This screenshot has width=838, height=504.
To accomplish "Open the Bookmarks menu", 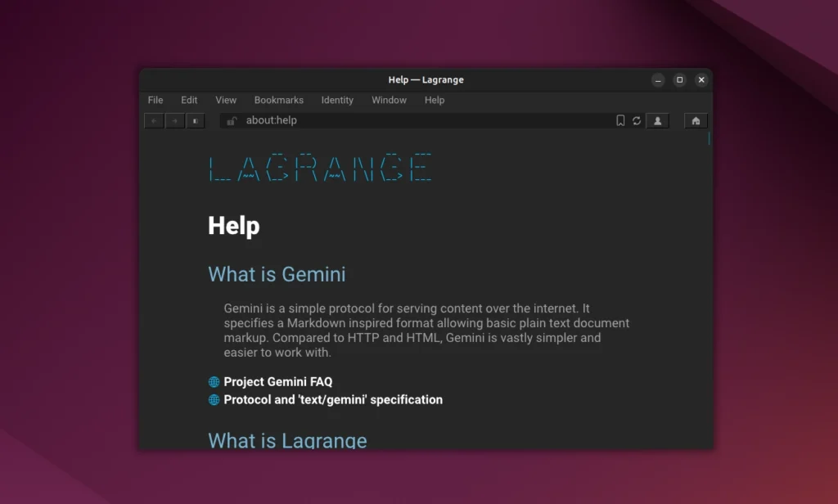I will coord(278,100).
